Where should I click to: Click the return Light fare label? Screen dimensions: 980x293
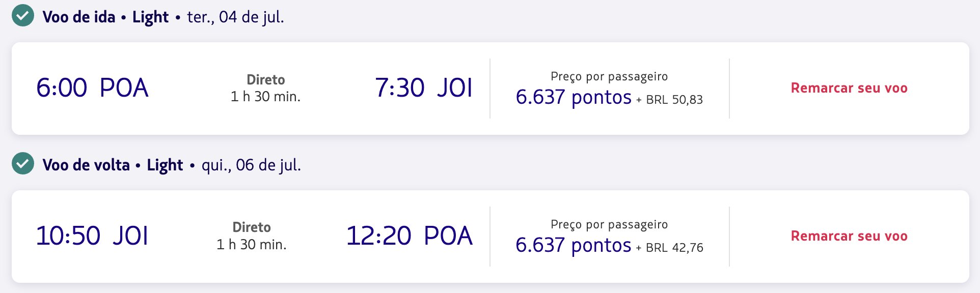[x=165, y=165]
